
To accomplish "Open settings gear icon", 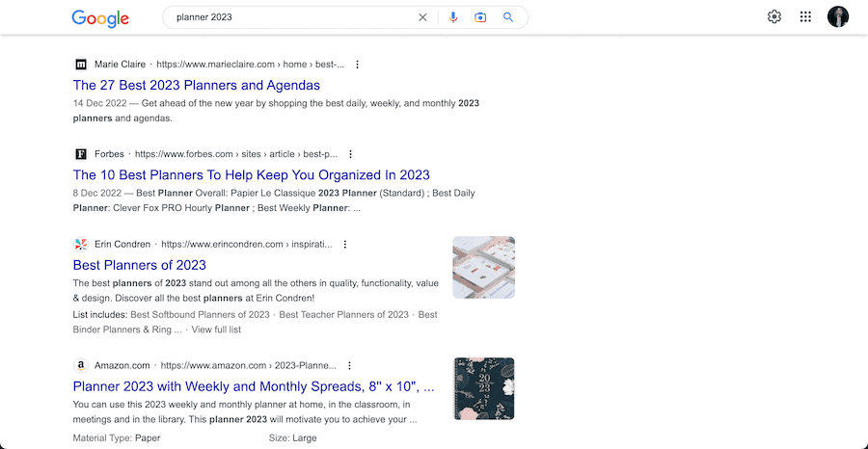I will pos(773,17).
